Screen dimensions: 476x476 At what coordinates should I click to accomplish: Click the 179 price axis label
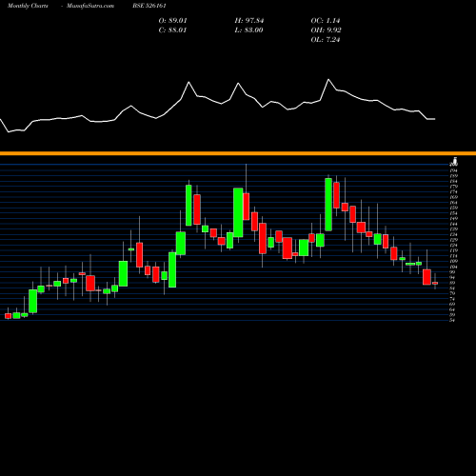pyautogui.click(x=453, y=187)
